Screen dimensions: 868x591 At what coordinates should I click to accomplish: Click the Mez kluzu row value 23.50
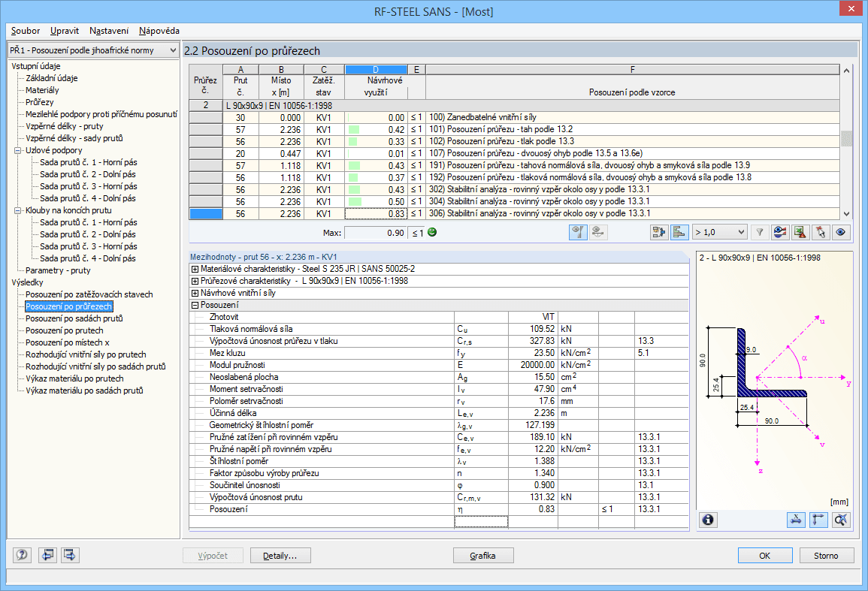tap(544, 353)
